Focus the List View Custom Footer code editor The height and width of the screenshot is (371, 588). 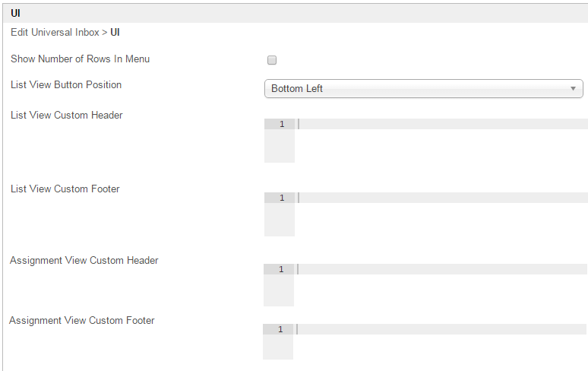pyautogui.click(x=441, y=198)
